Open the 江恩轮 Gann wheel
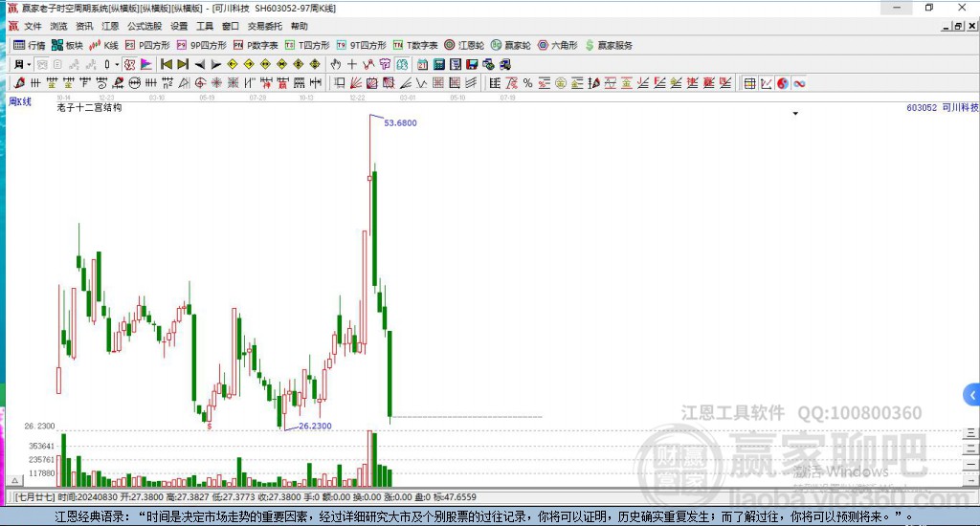The height and width of the screenshot is (526, 980). point(464,45)
